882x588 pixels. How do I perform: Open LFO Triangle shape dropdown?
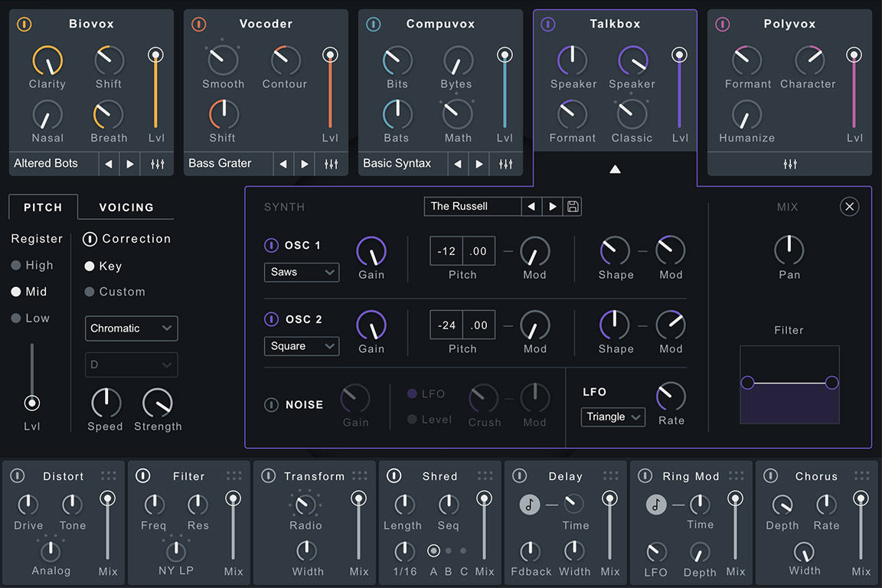pos(612,417)
